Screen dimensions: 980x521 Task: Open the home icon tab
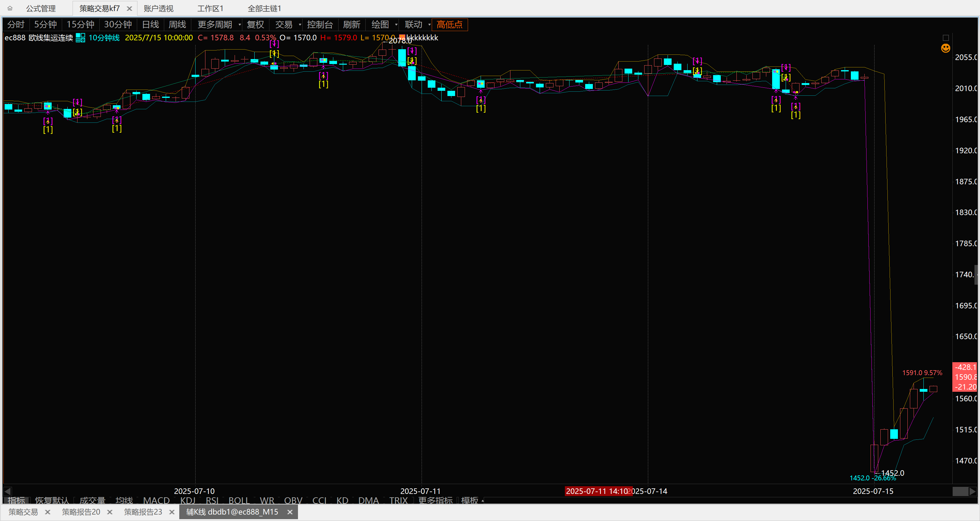click(x=10, y=8)
